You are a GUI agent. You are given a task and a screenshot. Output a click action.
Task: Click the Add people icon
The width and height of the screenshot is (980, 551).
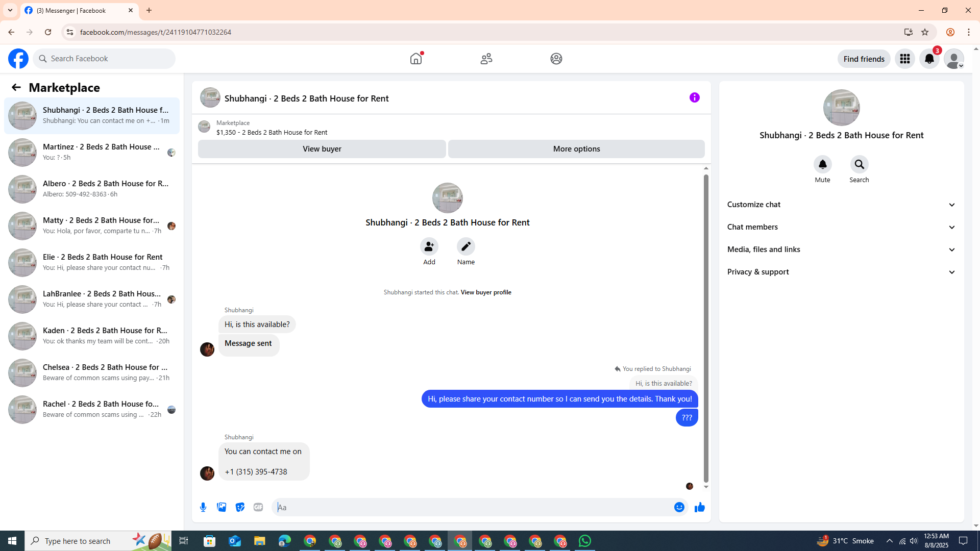tap(429, 246)
